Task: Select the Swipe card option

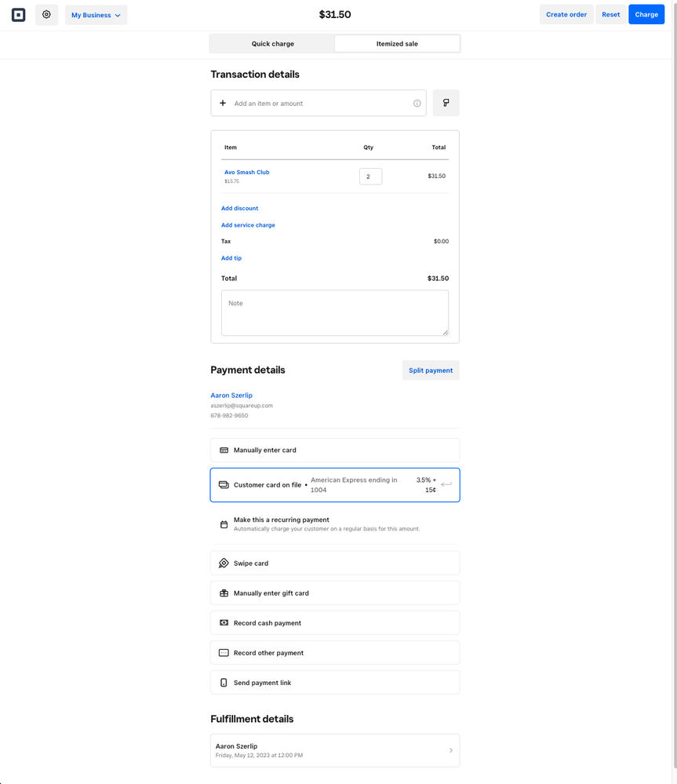Action: click(x=334, y=563)
